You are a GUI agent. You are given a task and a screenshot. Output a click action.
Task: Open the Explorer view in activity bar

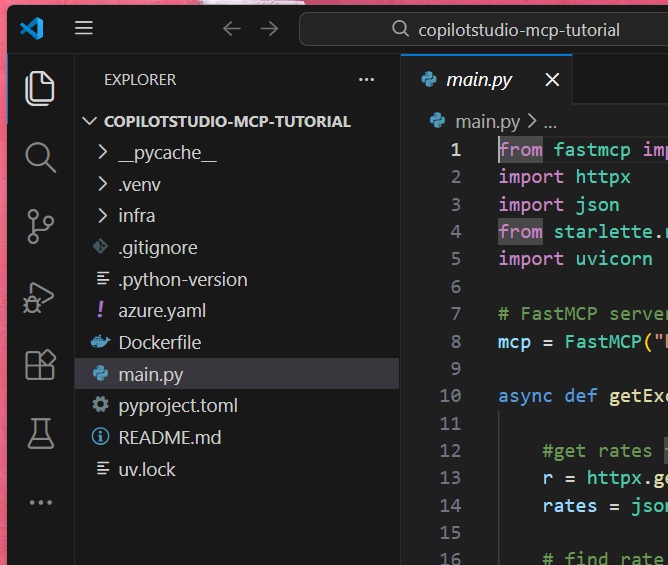click(39, 89)
